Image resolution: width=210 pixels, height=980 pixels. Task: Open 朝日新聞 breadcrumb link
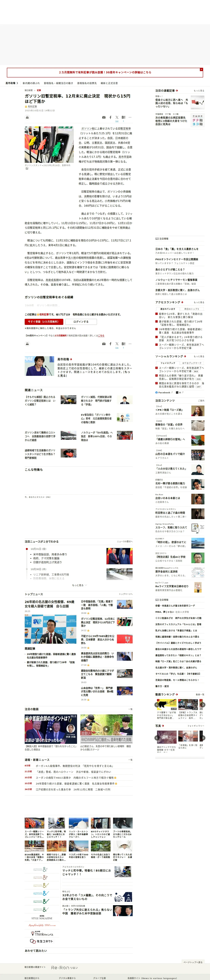tap(29, 90)
